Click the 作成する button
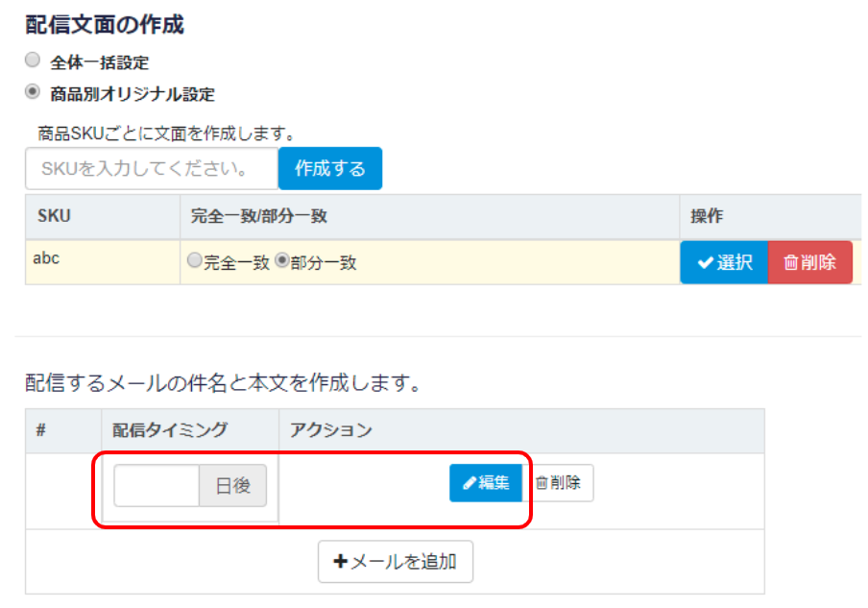 (330, 168)
